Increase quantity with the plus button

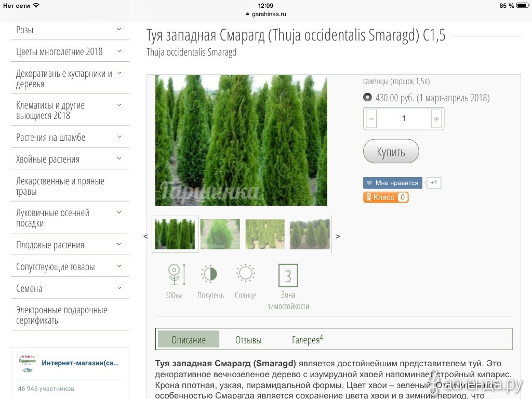(436, 119)
